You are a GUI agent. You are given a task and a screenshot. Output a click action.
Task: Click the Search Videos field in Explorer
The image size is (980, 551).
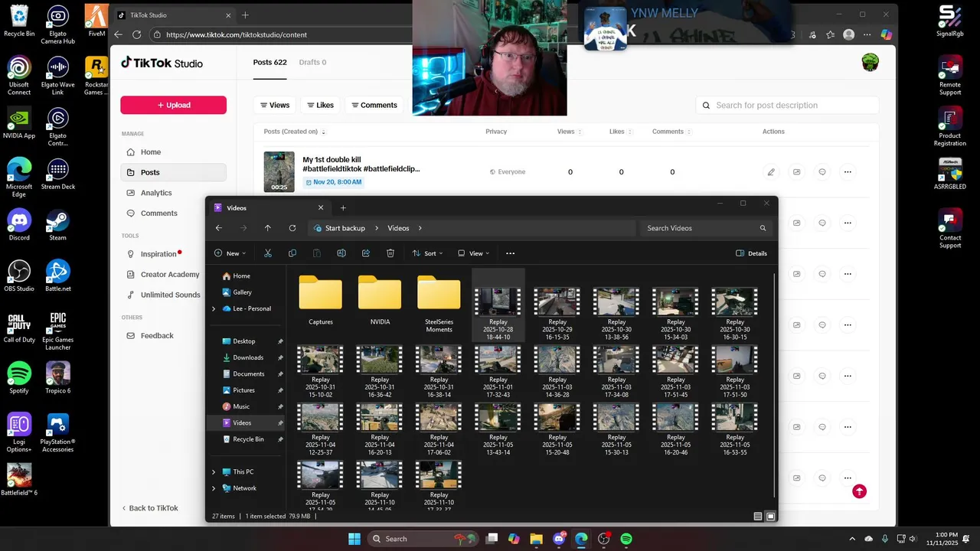[705, 228]
